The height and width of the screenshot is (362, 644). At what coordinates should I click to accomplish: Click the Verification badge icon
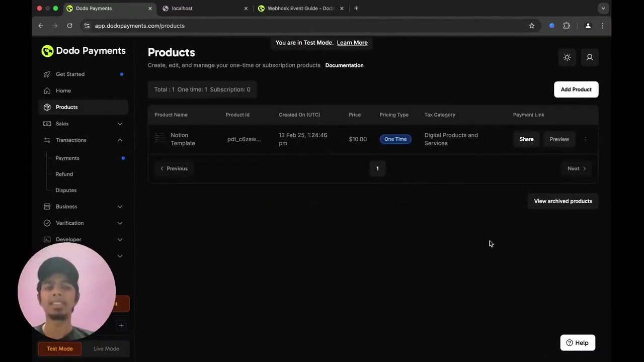[47, 223]
